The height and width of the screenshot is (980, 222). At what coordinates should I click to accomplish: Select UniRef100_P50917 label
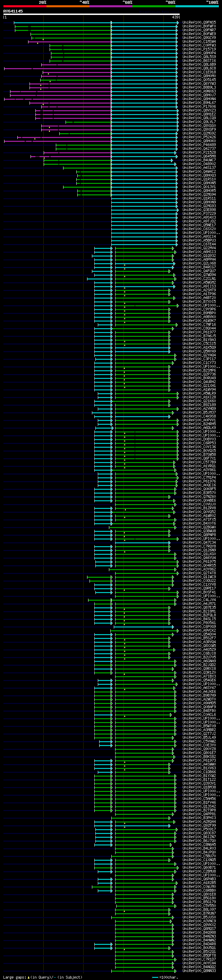click(199, 829)
